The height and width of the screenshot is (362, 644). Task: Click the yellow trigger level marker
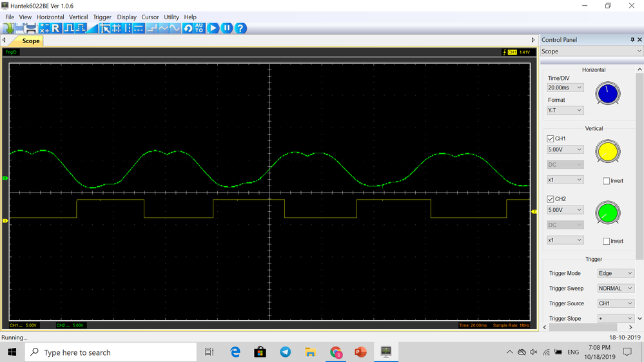pos(534,212)
